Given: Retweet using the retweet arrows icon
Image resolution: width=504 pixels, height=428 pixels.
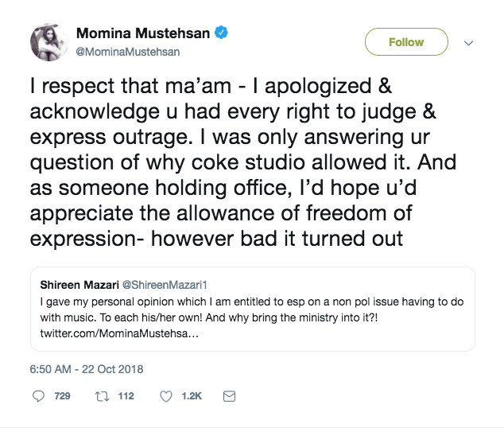Looking at the screenshot, I should (103, 396).
